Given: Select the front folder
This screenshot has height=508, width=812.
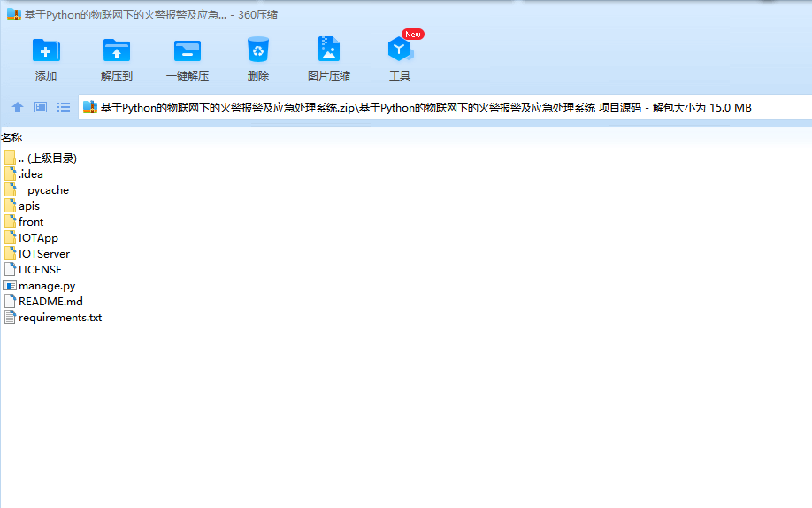Looking at the screenshot, I should coord(24,222).
